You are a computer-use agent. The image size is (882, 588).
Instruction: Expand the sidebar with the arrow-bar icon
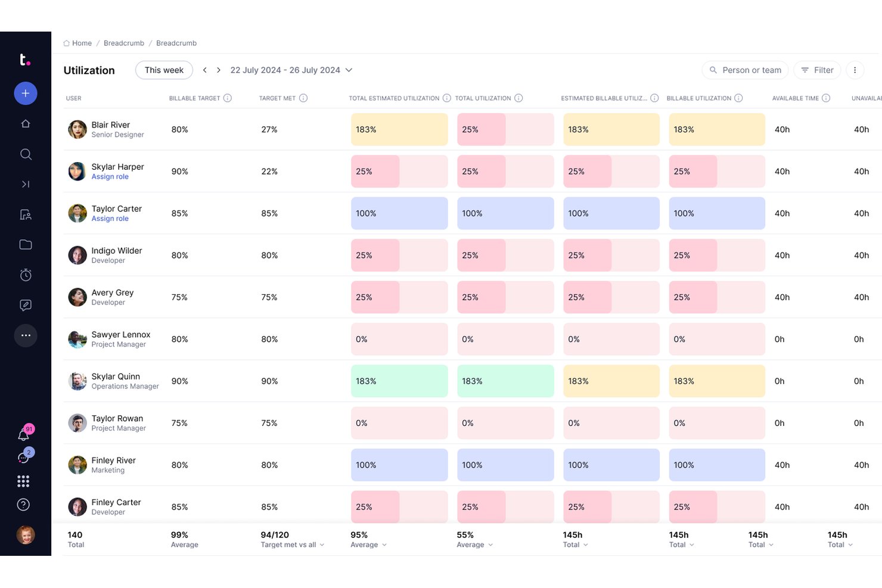click(26, 184)
